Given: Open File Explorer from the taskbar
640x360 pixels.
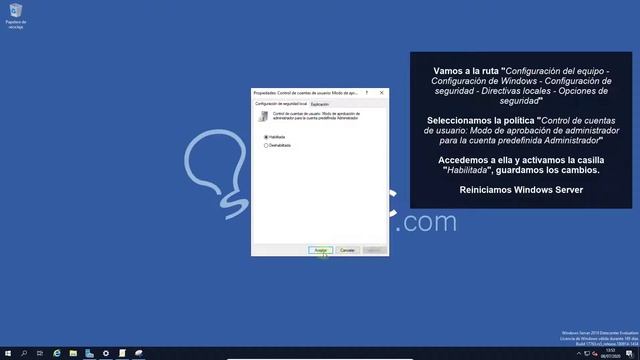Looking at the screenshot, I should [x=73, y=353].
